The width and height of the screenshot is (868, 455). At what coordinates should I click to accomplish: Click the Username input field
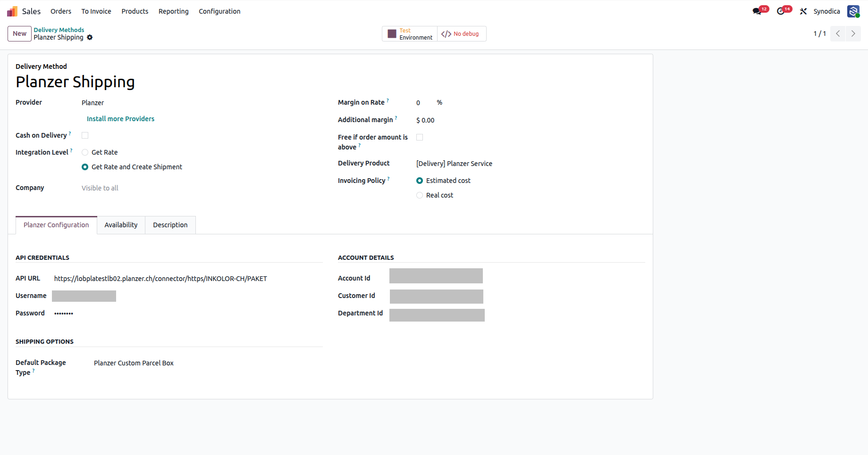pyautogui.click(x=84, y=296)
